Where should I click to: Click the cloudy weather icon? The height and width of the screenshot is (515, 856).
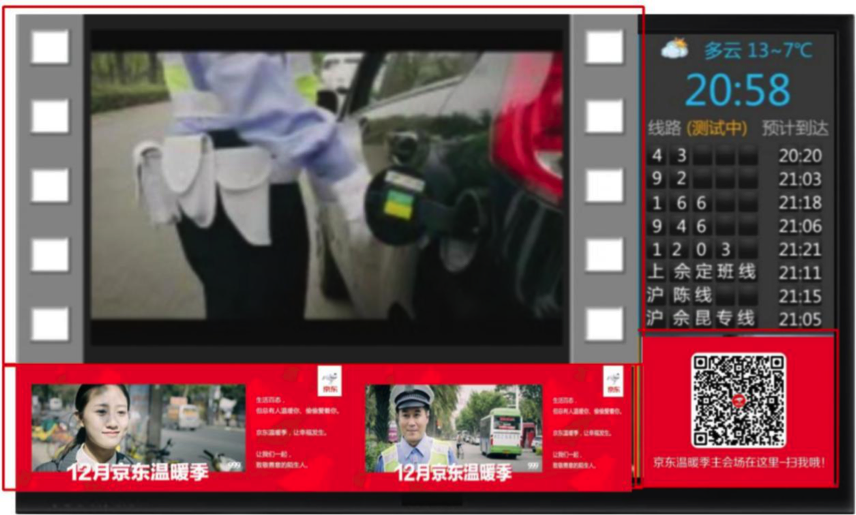pyautogui.click(x=675, y=48)
